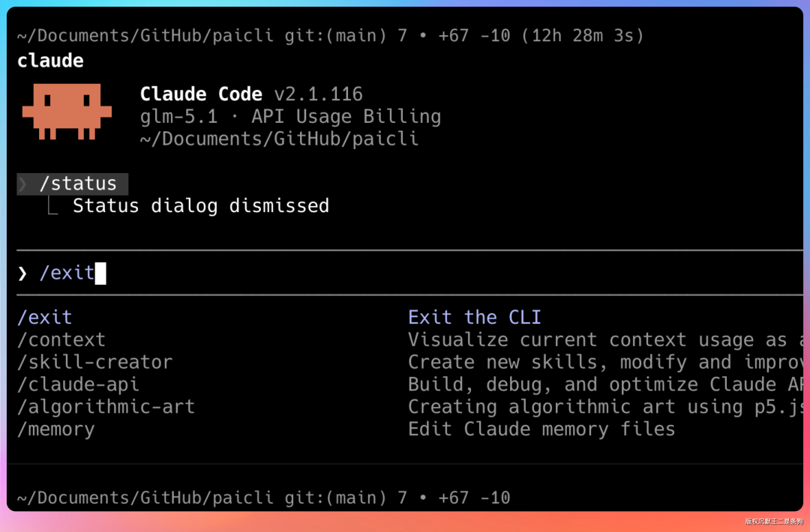
Task: Click the branch indicator under /status
Action: pyautogui.click(x=52, y=206)
